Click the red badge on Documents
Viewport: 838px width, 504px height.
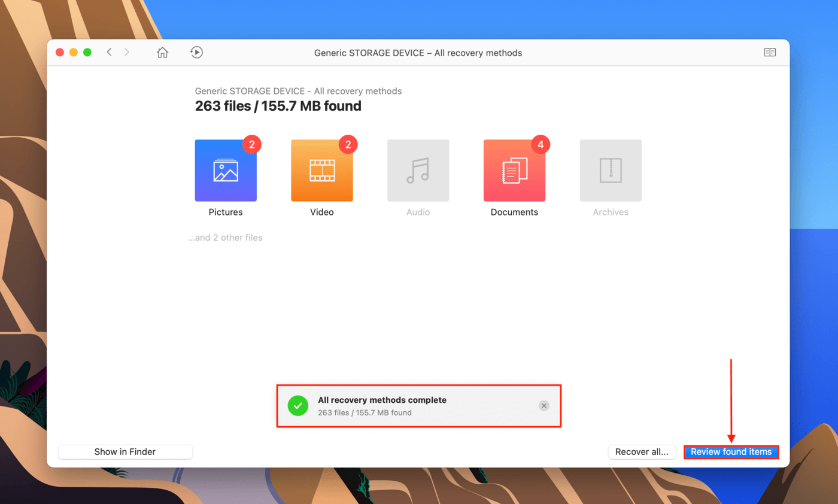(541, 144)
